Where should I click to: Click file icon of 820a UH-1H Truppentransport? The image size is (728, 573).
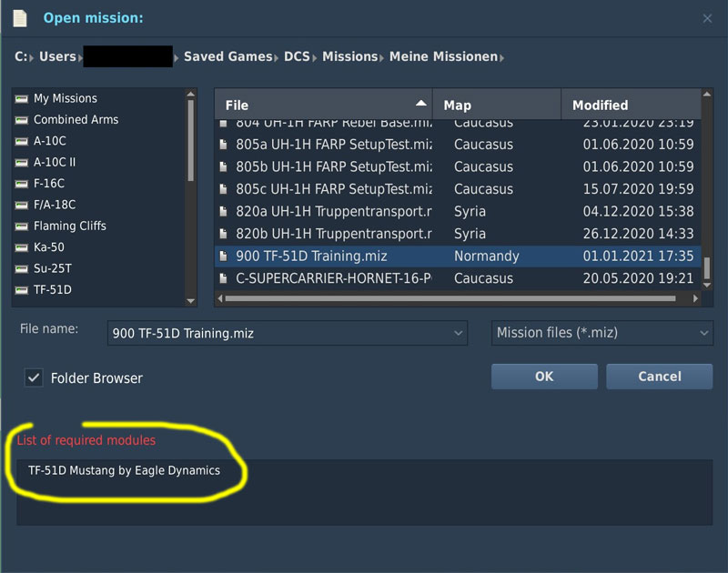(x=223, y=211)
